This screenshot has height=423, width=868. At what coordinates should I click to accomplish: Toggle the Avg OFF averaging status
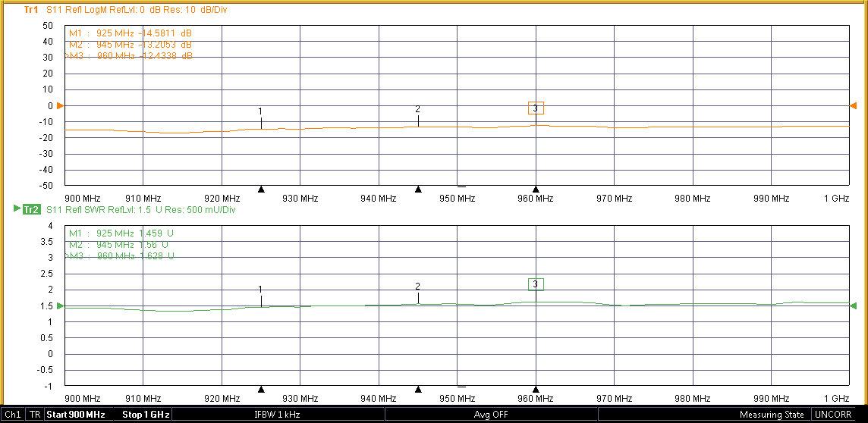tap(491, 415)
